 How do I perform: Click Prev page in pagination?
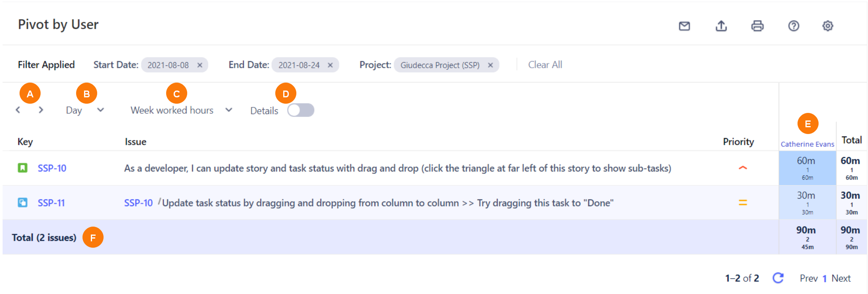click(x=808, y=278)
